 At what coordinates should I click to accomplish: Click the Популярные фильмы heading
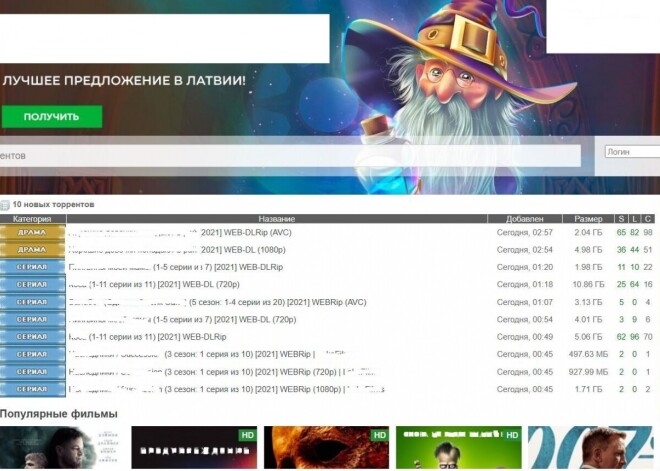59,414
